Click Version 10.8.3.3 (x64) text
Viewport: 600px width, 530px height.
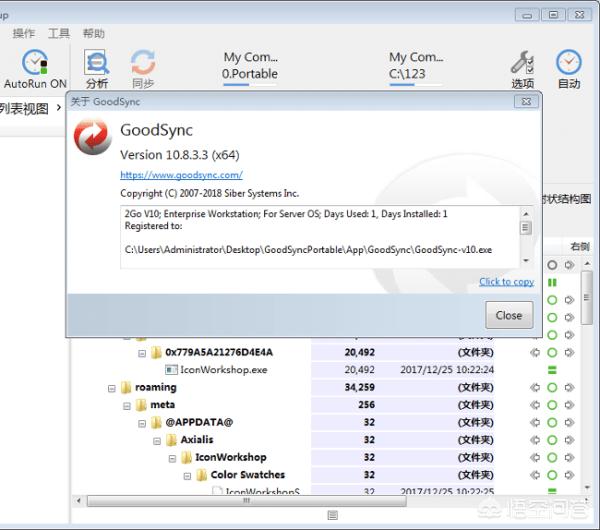click(180, 155)
